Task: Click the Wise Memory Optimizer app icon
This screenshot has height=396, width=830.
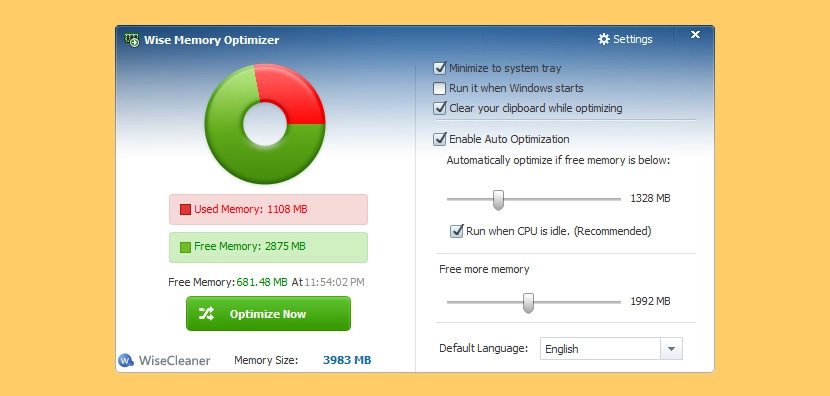Action: (132, 40)
